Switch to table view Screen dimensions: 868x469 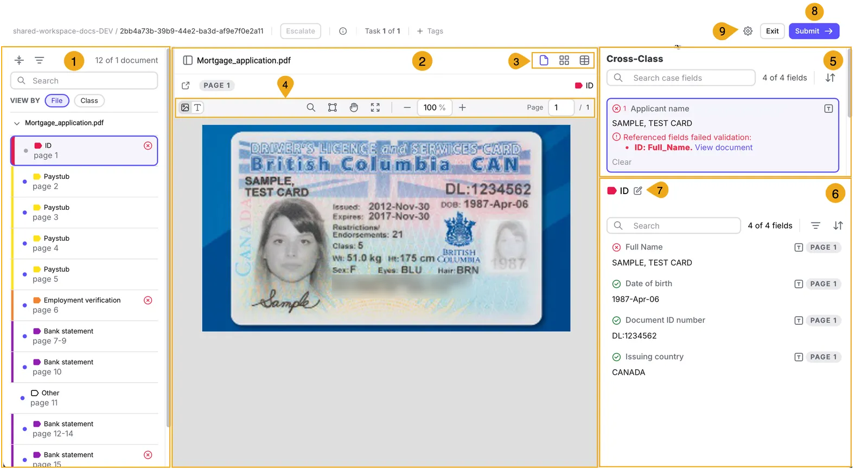click(584, 60)
